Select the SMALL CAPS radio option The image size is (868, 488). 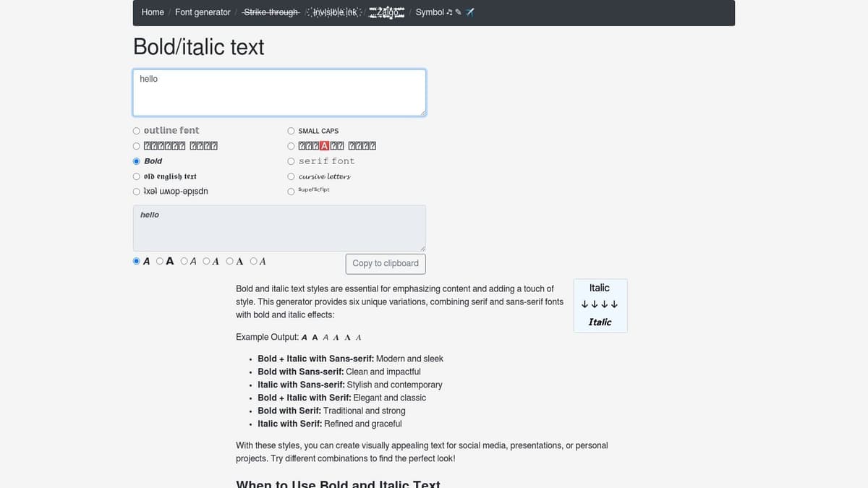[x=291, y=131]
